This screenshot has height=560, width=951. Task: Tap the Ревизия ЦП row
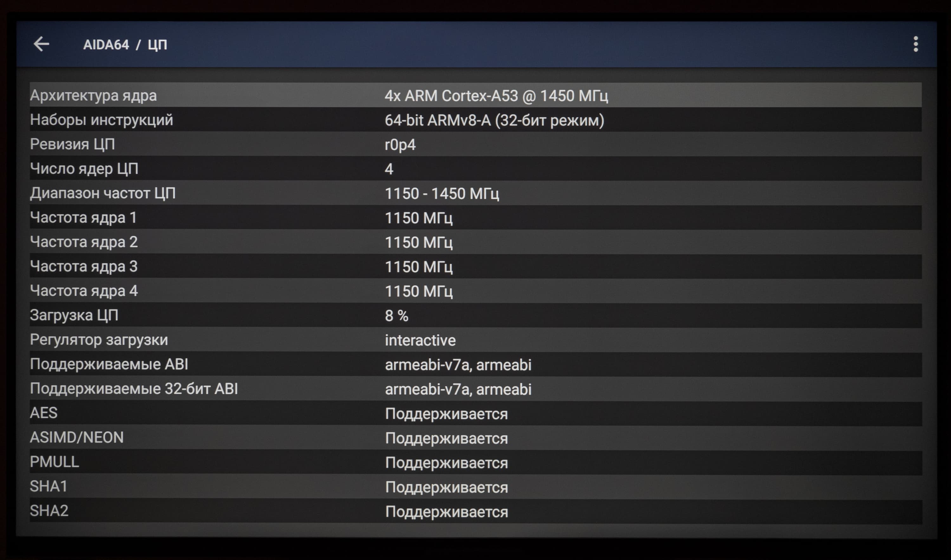tap(475, 144)
